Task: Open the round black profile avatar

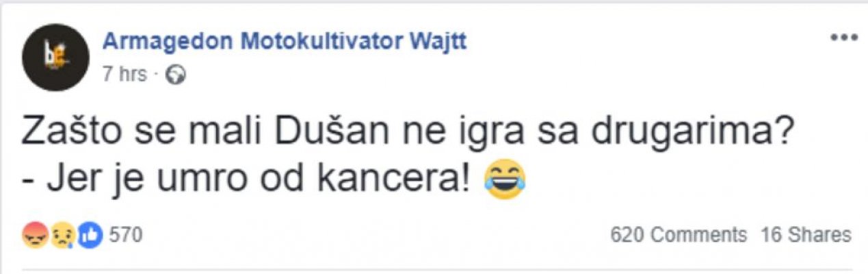Action: tap(55, 58)
